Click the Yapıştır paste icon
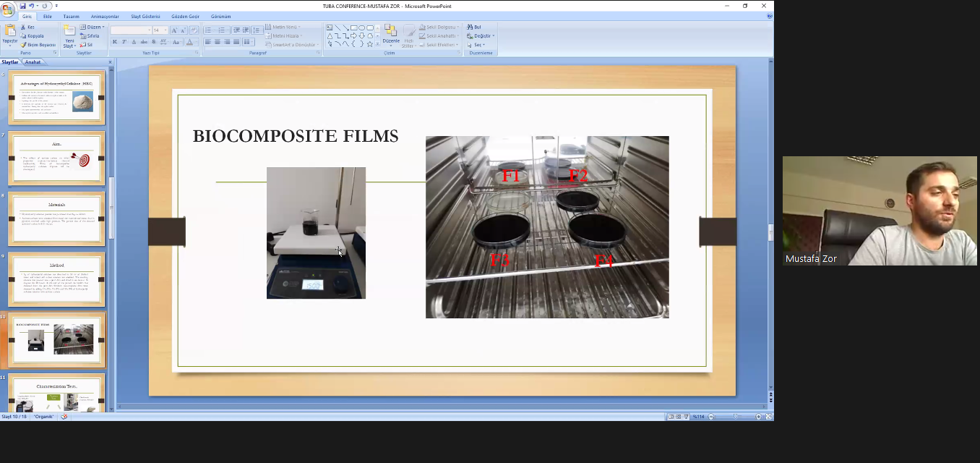Image resolution: width=980 pixels, height=463 pixels. (x=10, y=33)
